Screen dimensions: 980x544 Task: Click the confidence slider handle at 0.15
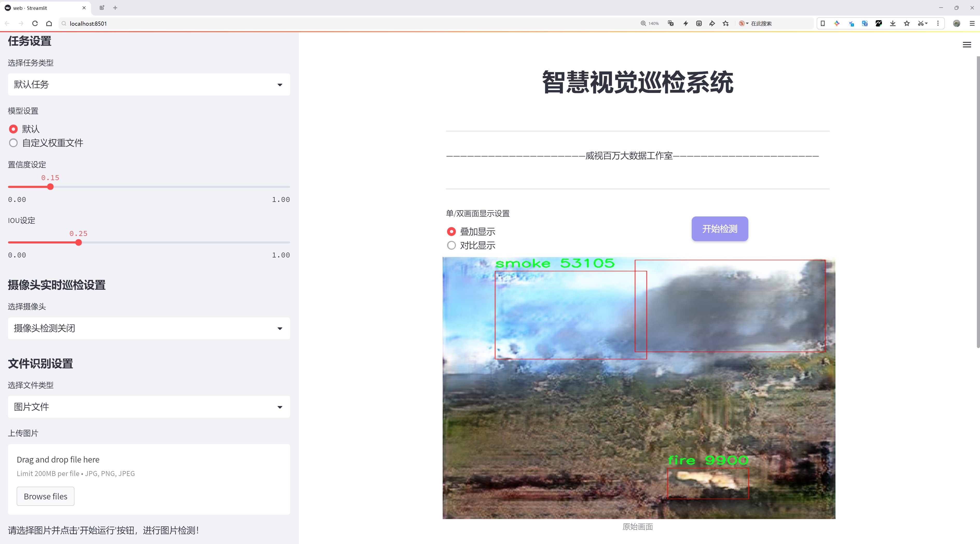pos(50,187)
